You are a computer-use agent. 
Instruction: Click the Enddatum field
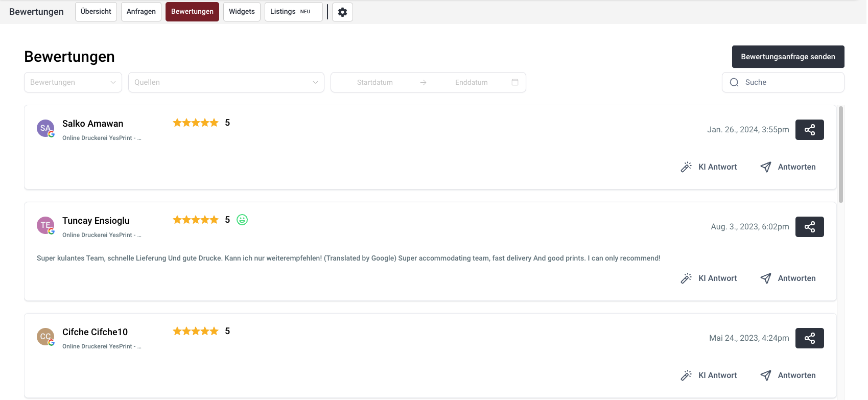pyautogui.click(x=471, y=82)
